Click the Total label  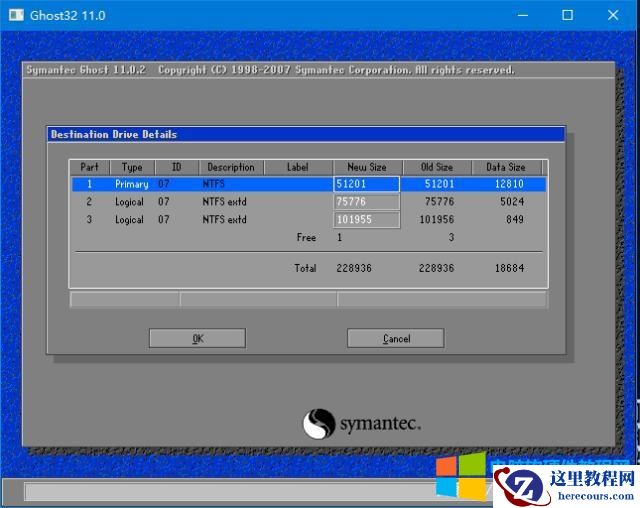click(x=305, y=268)
